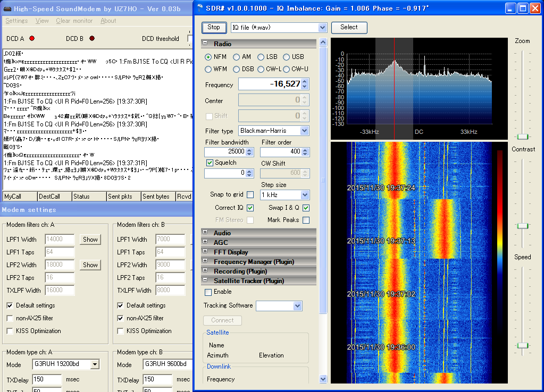Enable Snap to grid checkbox

pos(250,195)
